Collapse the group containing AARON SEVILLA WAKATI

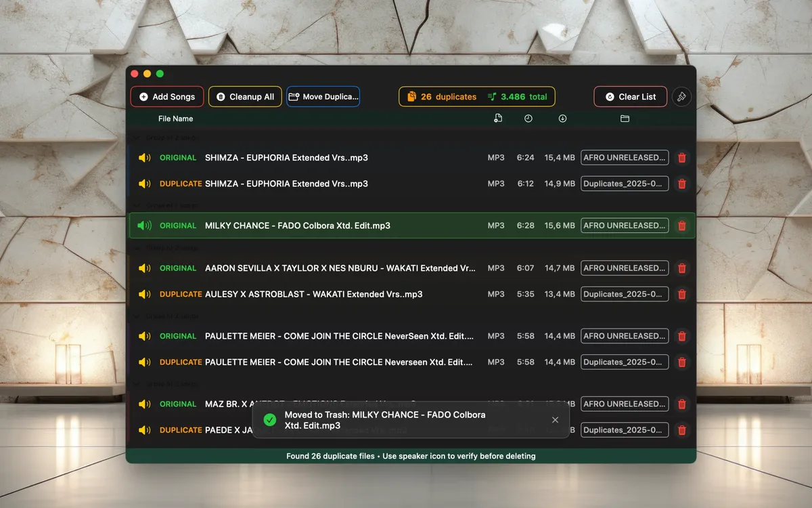(x=136, y=248)
